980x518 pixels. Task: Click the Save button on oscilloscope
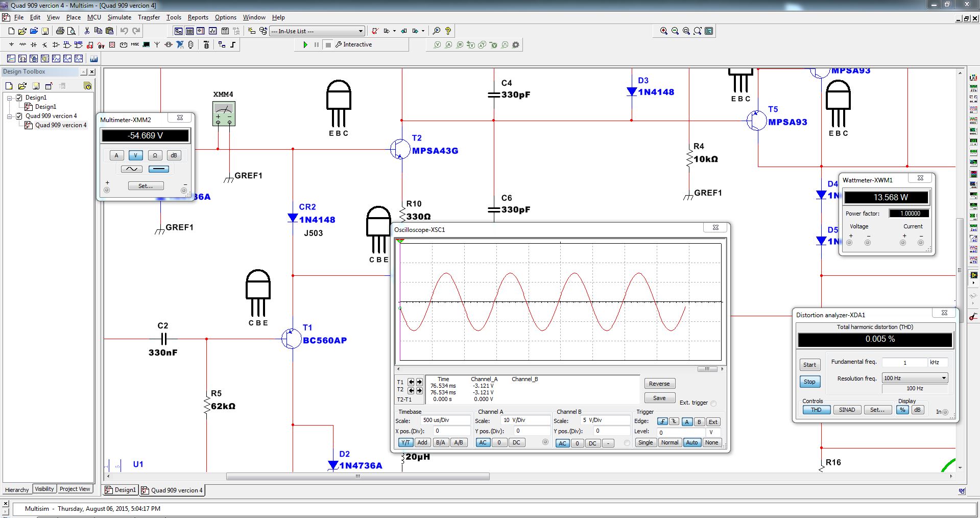659,398
